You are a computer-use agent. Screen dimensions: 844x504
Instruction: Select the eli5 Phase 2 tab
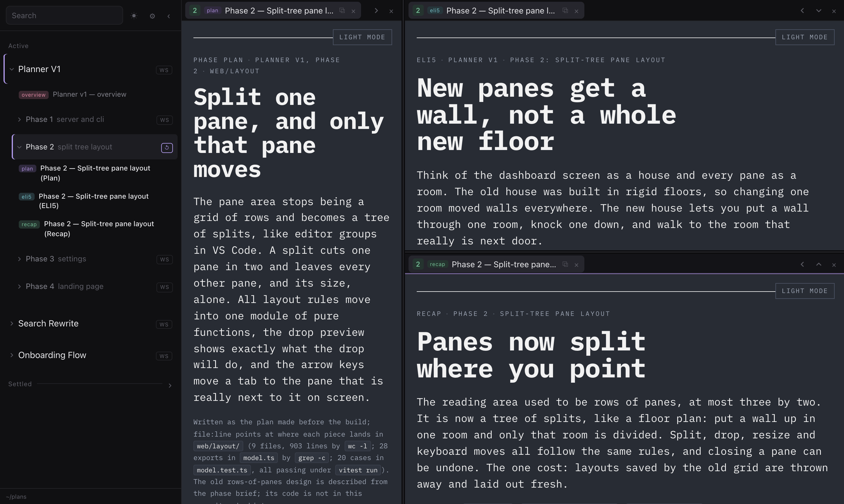click(496, 11)
